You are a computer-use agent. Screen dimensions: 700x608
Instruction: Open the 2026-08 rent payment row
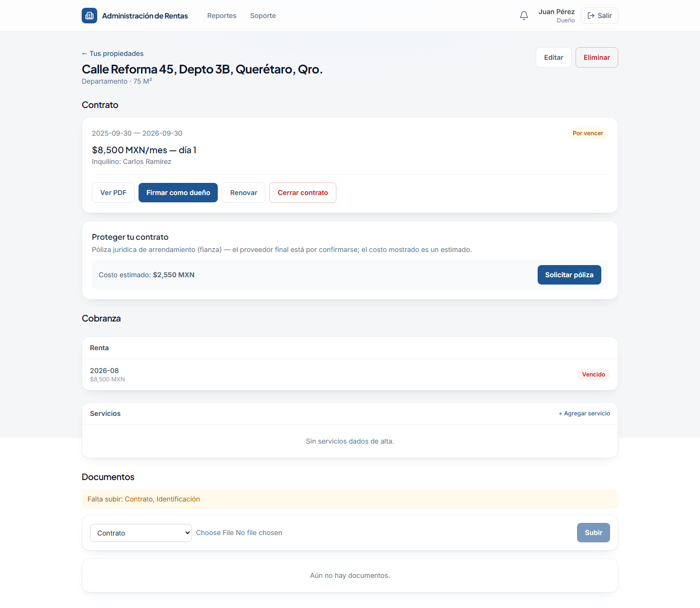[x=350, y=375]
